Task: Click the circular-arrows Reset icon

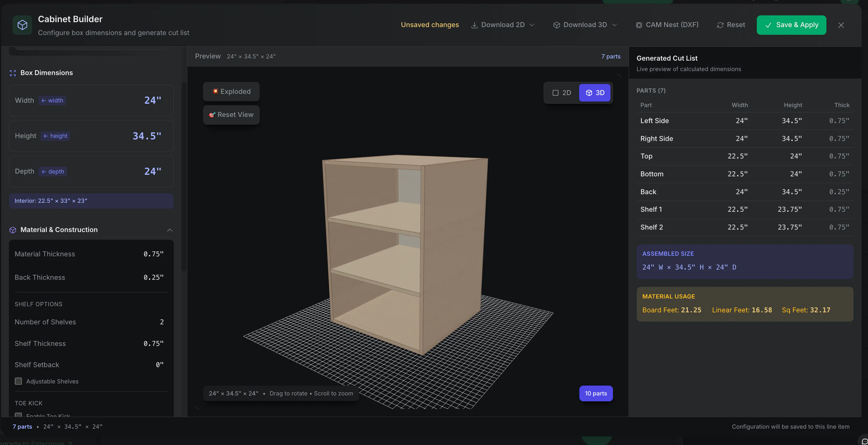Action: [x=720, y=25]
